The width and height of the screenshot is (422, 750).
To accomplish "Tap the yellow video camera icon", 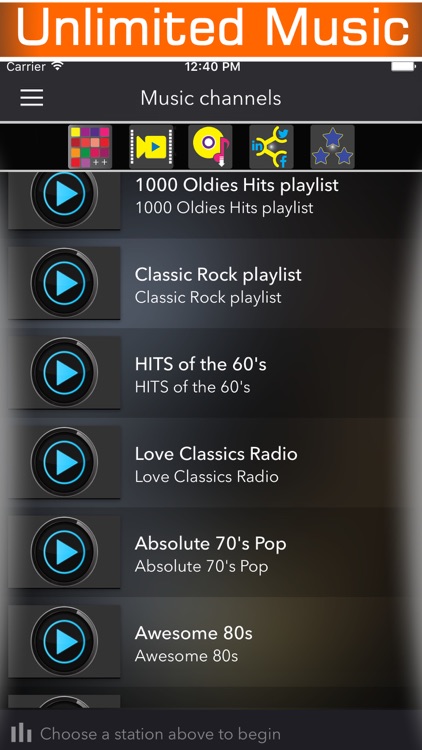I will (151, 147).
